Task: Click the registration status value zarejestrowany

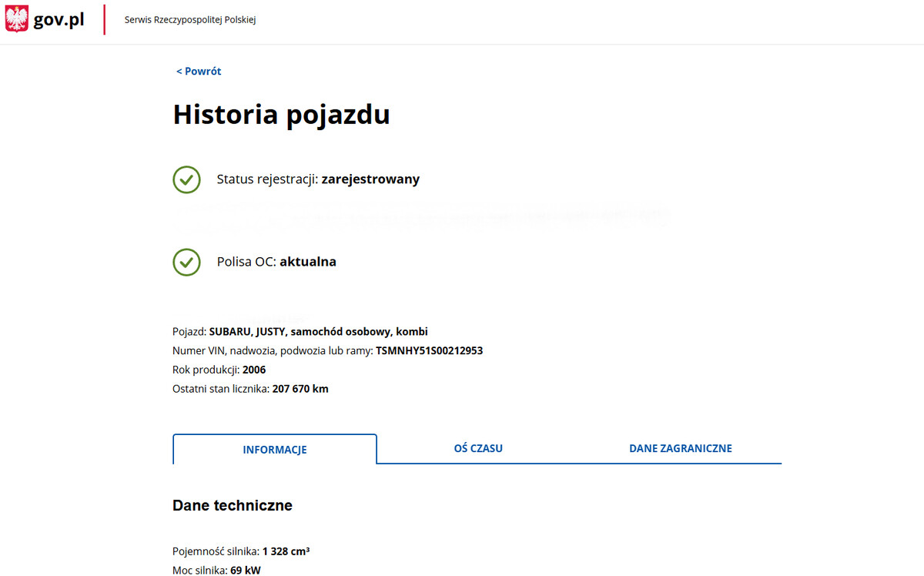Action: click(370, 179)
